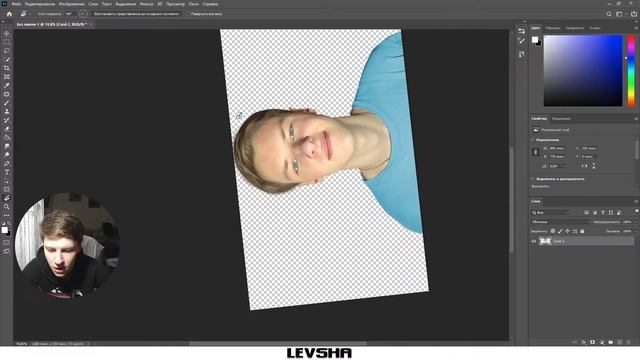Create a new layer group folder
The image size is (640, 360).
pyautogui.click(x=611, y=342)
